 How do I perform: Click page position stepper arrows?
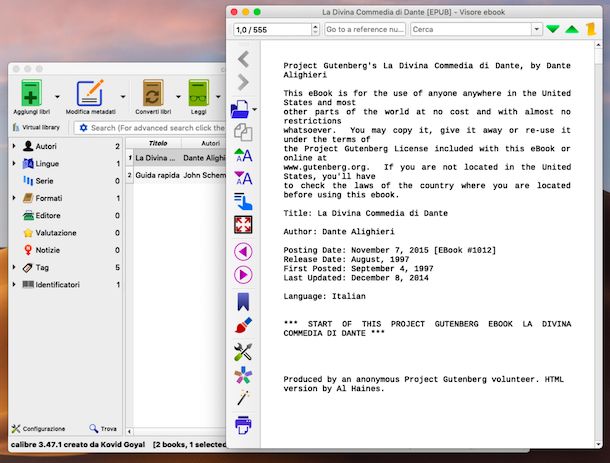[x=316, y=30]
